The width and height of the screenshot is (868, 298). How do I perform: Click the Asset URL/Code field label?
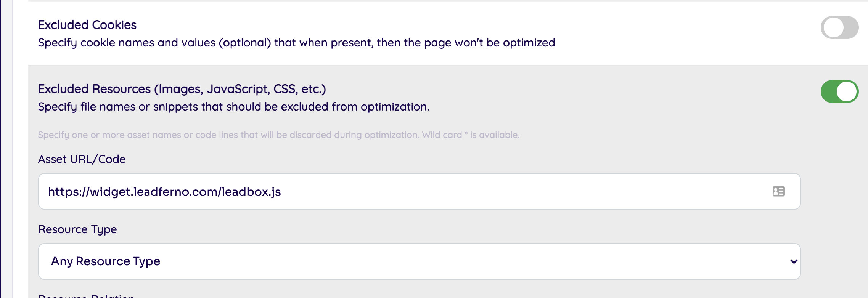(x=82, y=159)
